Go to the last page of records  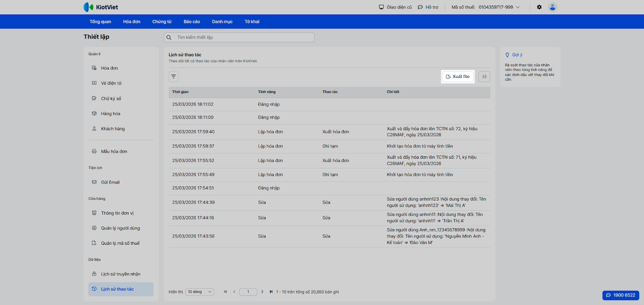pos(271,292)
